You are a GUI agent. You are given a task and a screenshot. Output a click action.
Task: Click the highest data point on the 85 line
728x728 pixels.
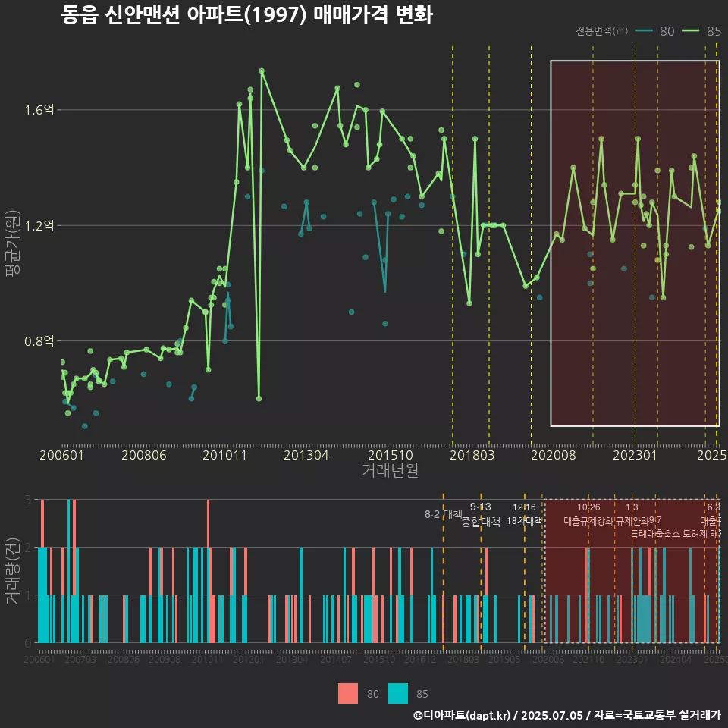[x=262, y=71]
